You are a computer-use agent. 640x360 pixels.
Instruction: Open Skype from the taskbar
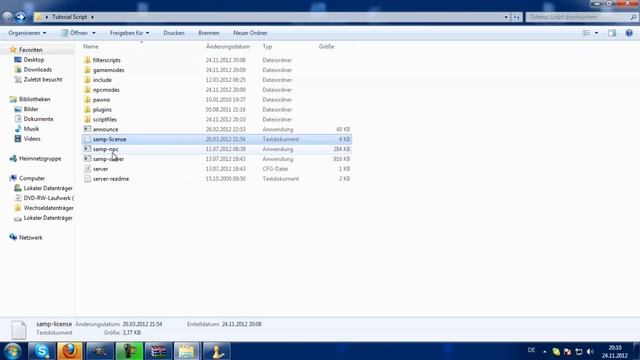[42, 351]
